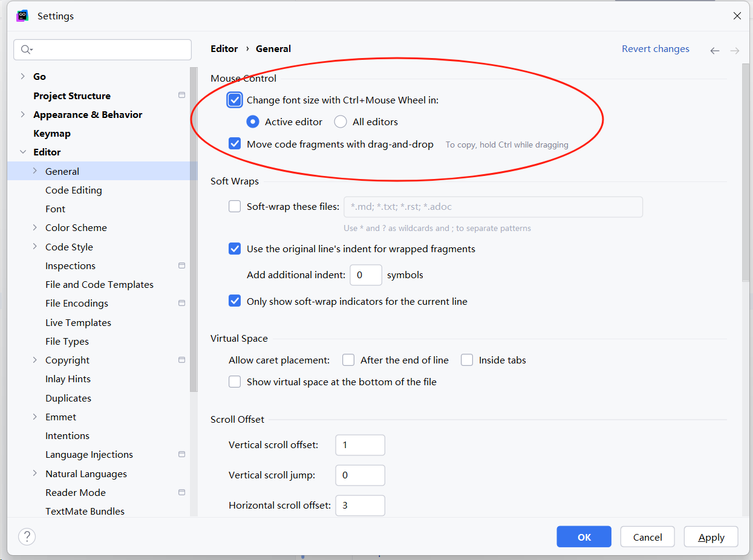This screenshot has width=753, height=560.
Task: Click project-level icon beside Project Structure
Action: (x=181, y=96)
